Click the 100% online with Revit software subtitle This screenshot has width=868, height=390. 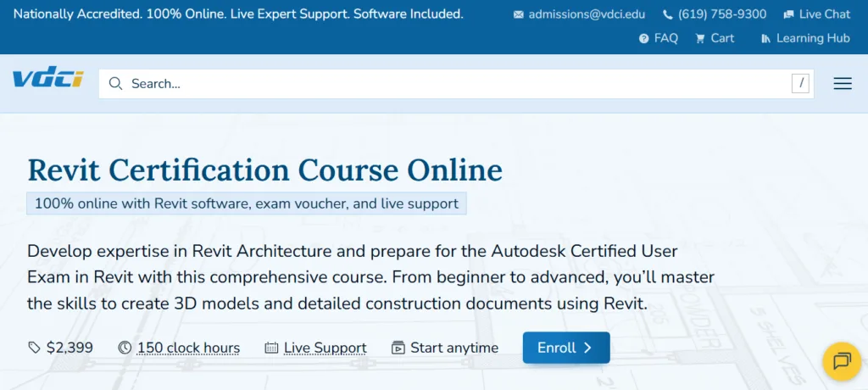click(x=247, y=203)
